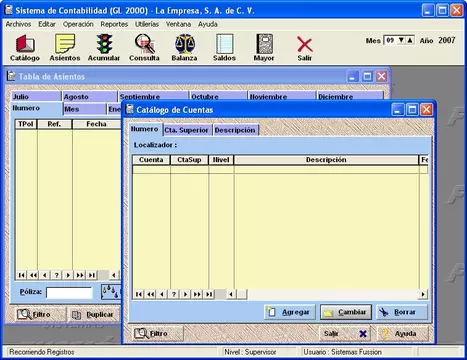Open the Mayor ledger book icon
The width and height of the screenshot is (467, 360).
tap(264, 48)
